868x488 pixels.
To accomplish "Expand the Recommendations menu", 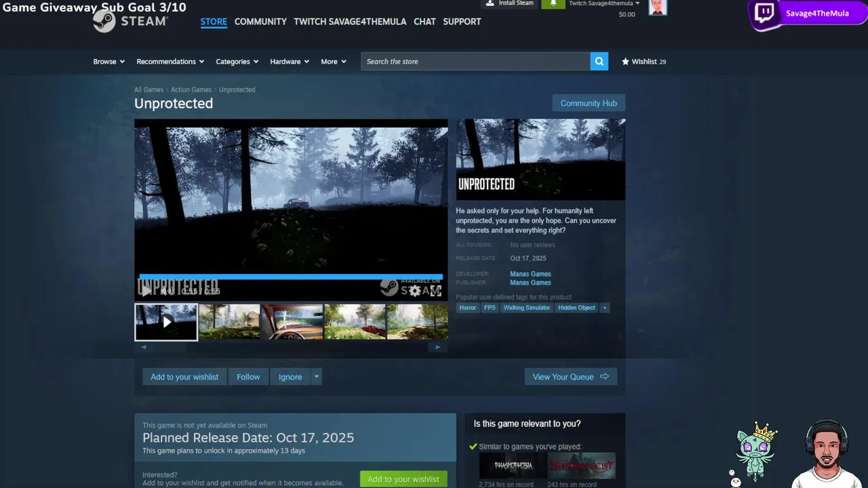I will (x=170, y=62).
